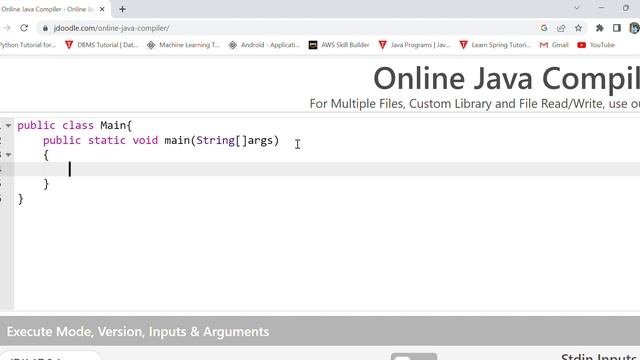This screenshot has width=640, height=360.
Task: Open the YouTube bookmark
Action: [x=596, y=45]
